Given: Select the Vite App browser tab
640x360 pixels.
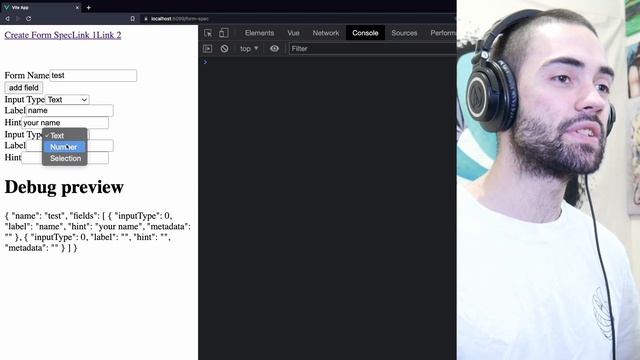Looking at the screenshot, I should (x=41, y=7).
